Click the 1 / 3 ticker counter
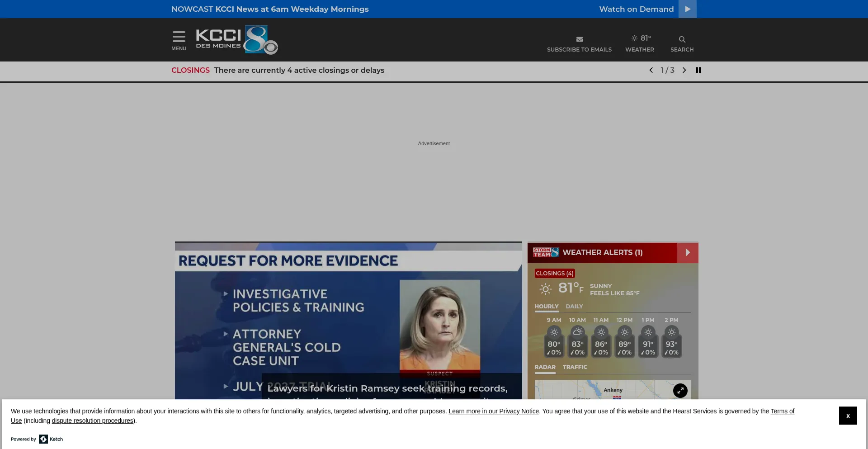The width and height of the screenshot is (868, 449). (x=667, y=70)
